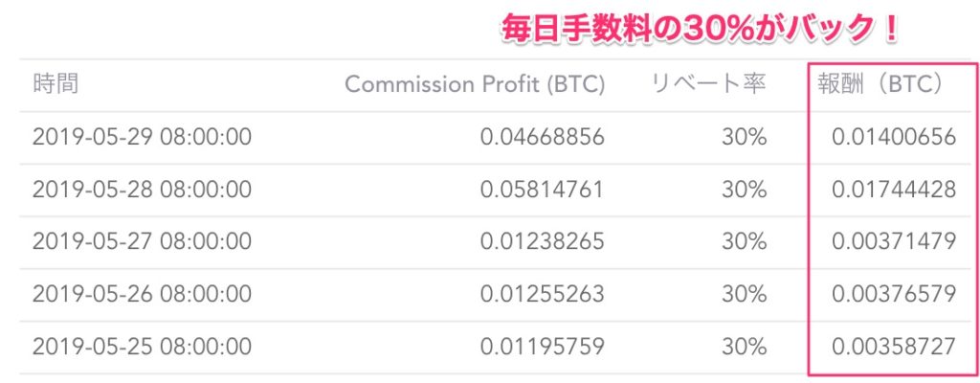980x383 pixels.
Task: Click commission profit value 0.05814761
Action: click(542, 190)
